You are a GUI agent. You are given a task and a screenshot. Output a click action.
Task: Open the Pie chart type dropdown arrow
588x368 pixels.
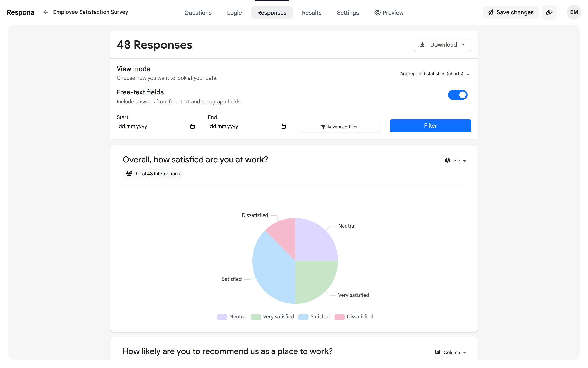[x=464, y=161]
